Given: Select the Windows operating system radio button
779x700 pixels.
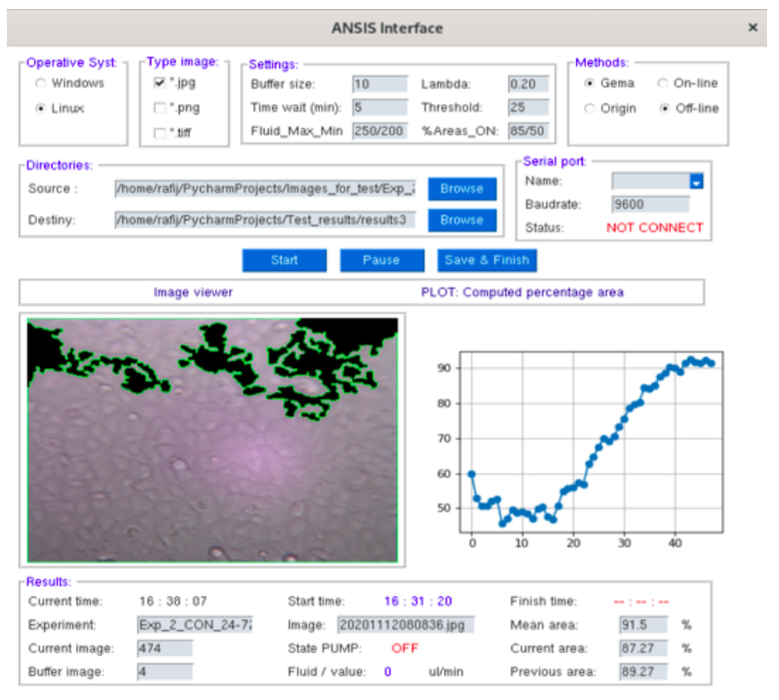Looking at the screenshot, I should (41, 83).
